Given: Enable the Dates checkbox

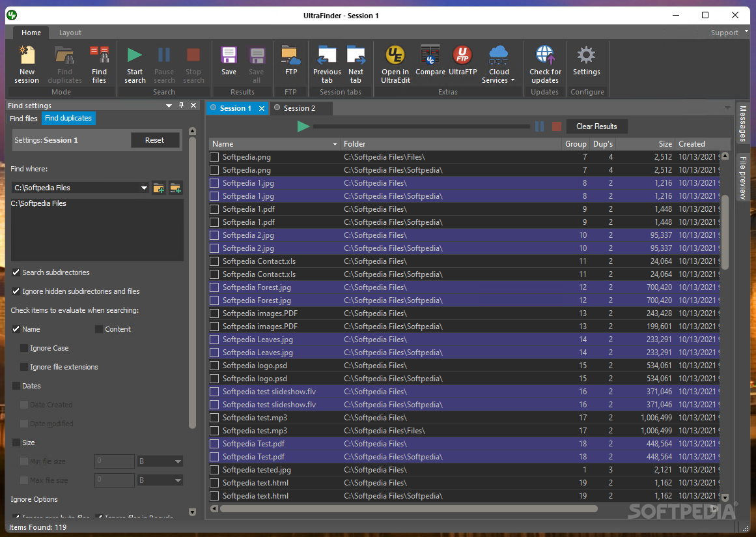Looking at the screenshot, I should point(16,386).
